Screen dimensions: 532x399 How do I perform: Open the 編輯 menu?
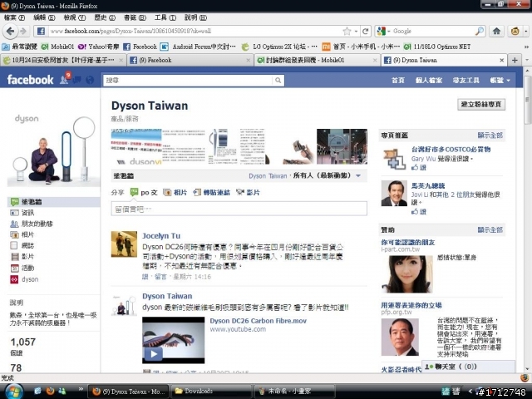(44, 17)
